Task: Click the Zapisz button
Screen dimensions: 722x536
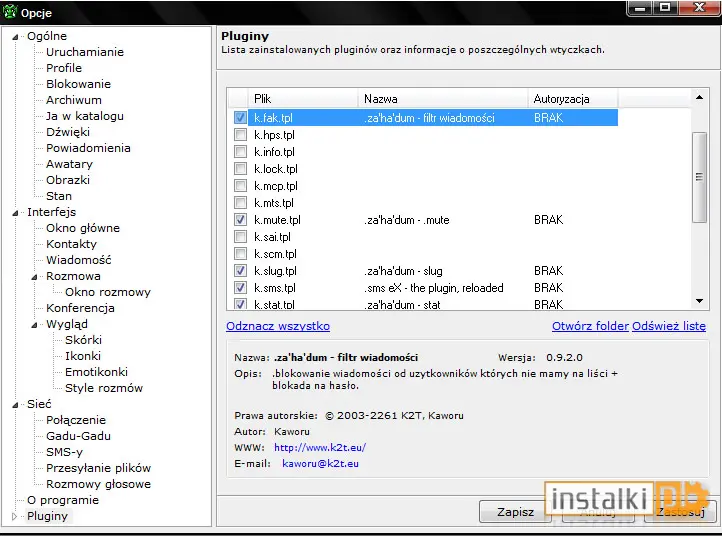Action: [515, 512]
